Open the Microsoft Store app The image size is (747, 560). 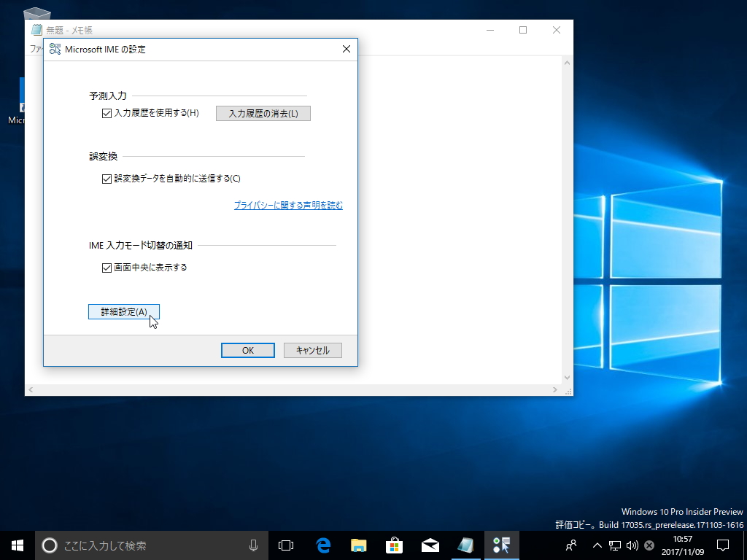click(x=394, y=545)
